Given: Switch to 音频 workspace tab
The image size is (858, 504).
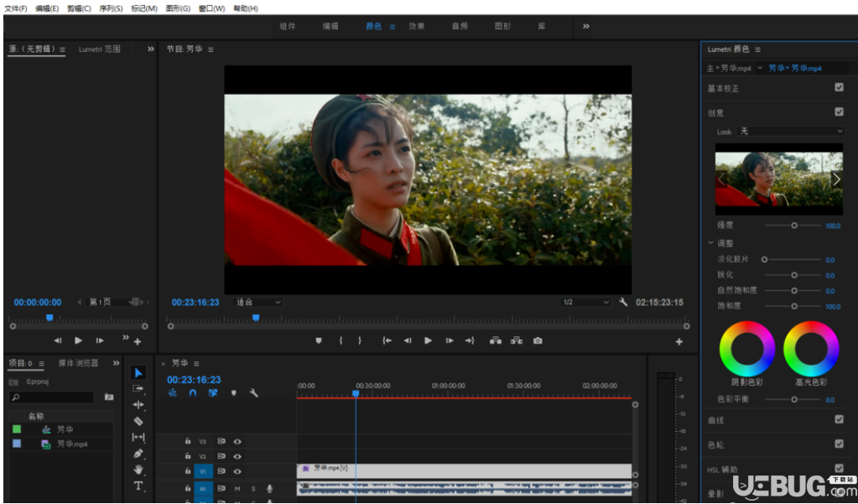Looking at the screenshot, I should coord(460,26).
